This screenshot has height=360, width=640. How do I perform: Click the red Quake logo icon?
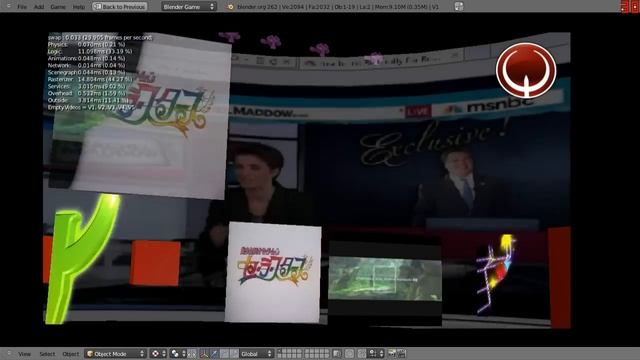click(x=526, y=70)
